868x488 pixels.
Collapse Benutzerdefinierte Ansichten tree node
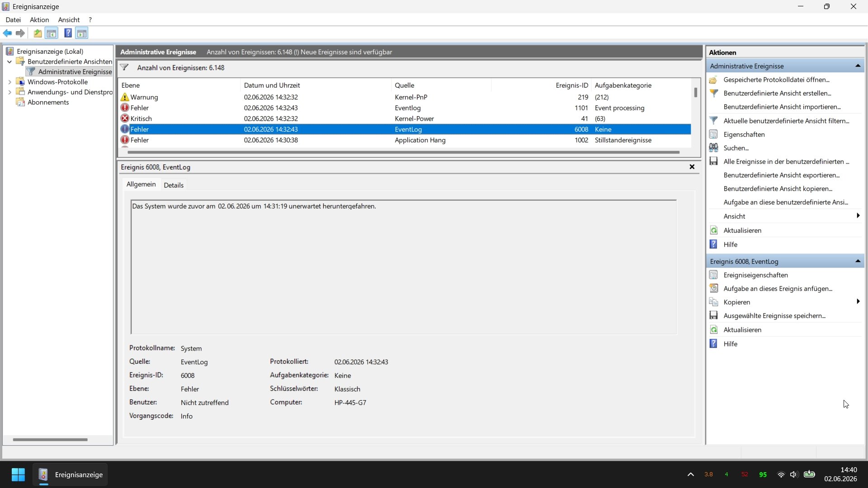(x=9, y=62)
